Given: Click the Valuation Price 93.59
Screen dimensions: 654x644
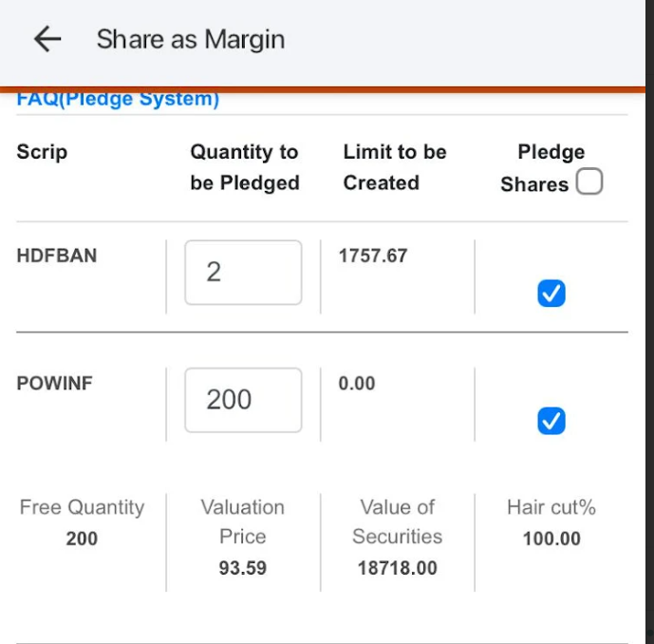Looking at the screenshot, I should (242, 568).
